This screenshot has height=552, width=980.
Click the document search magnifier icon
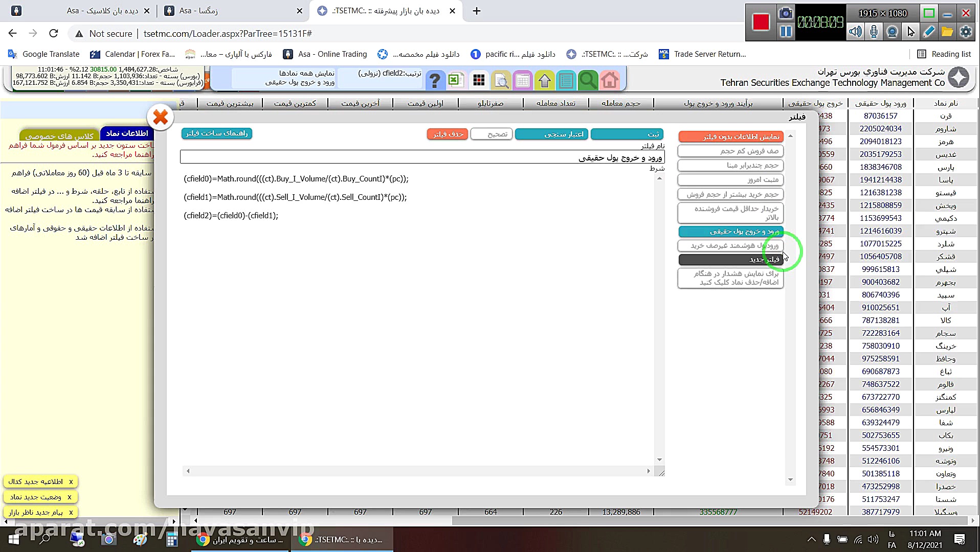pyautogui.click(x=501, y=80)
